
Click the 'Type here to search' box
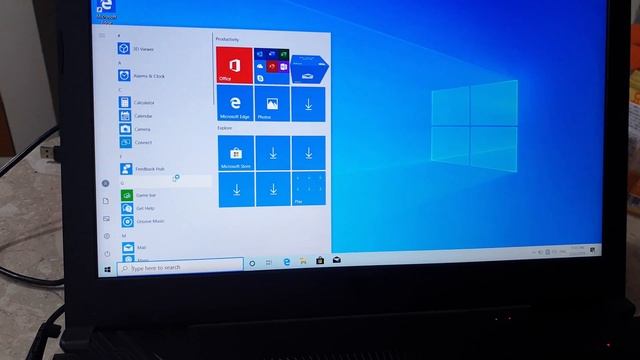(180, 267)
